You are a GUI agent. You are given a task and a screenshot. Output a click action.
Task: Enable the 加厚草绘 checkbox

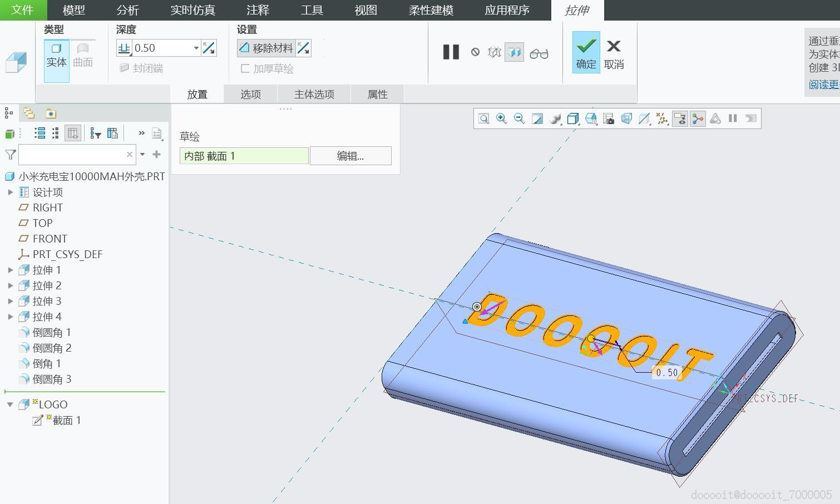[x=245, y=68]
